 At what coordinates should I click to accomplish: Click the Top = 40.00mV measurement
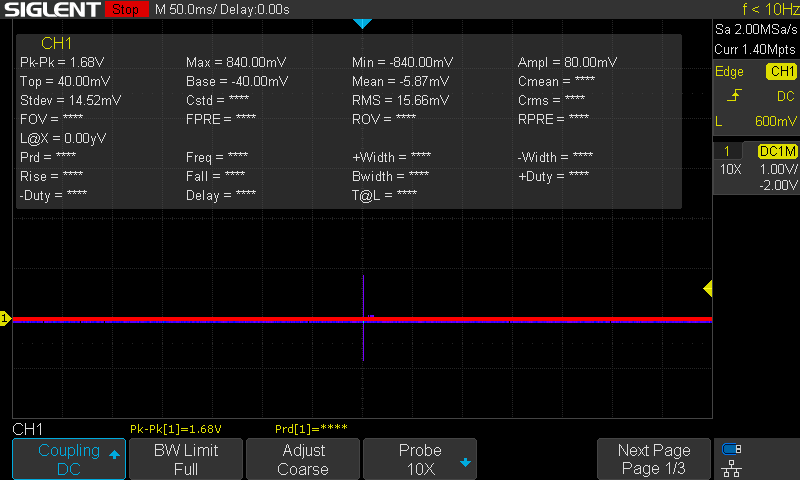[65, 81]
